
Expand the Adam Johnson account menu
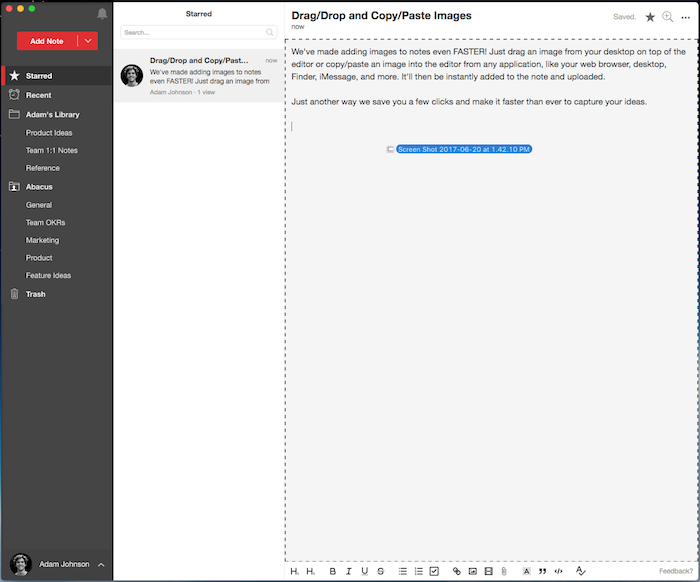point(101,565)
